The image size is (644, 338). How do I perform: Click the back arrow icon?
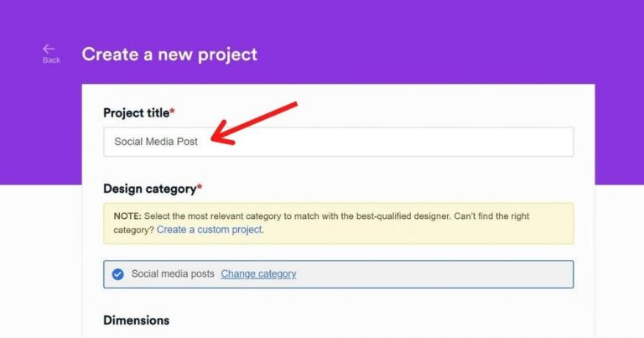[49, 49]
